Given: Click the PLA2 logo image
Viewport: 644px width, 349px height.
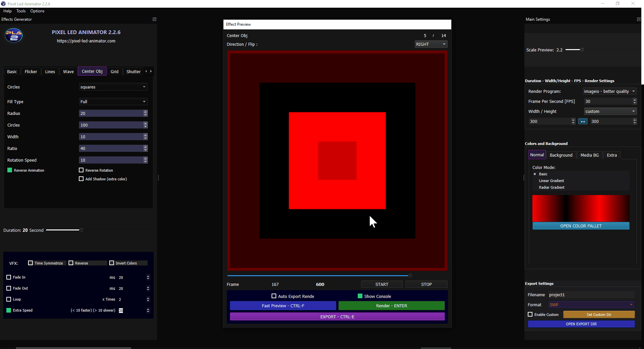Looking at the screenshot, I should (14, 35).
